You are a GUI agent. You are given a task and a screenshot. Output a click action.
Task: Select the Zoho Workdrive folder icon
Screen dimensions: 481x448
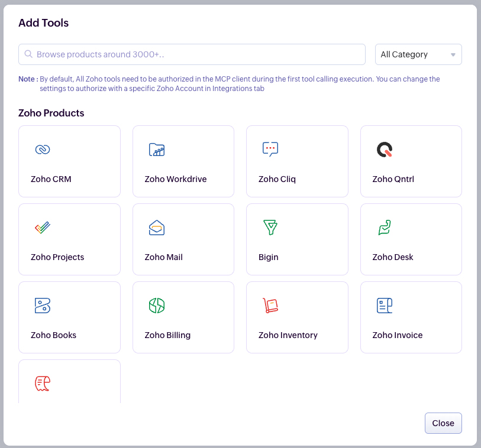157,150
